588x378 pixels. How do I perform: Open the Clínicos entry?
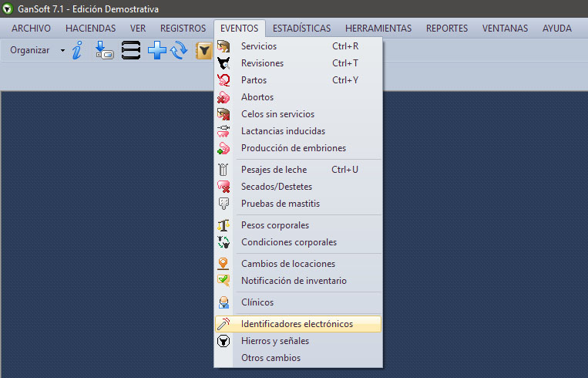[298, 302]
